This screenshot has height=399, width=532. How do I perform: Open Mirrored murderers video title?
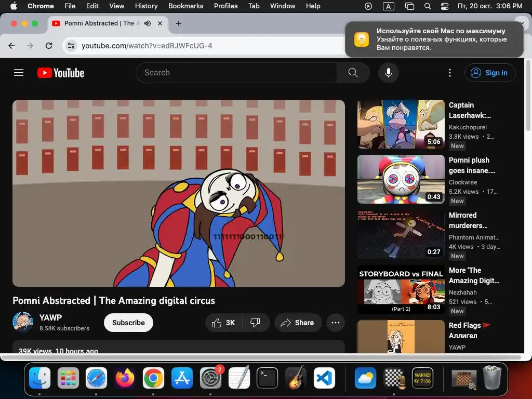point(468,220)
